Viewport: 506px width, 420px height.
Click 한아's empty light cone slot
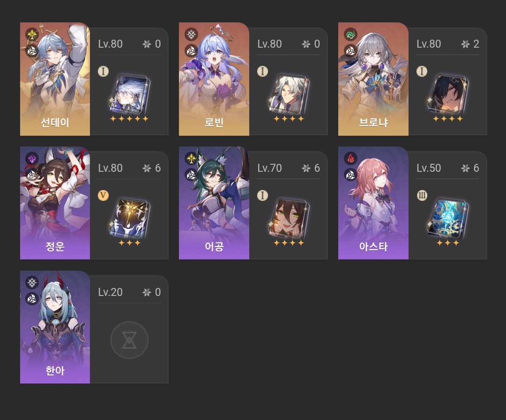[129, 340]
